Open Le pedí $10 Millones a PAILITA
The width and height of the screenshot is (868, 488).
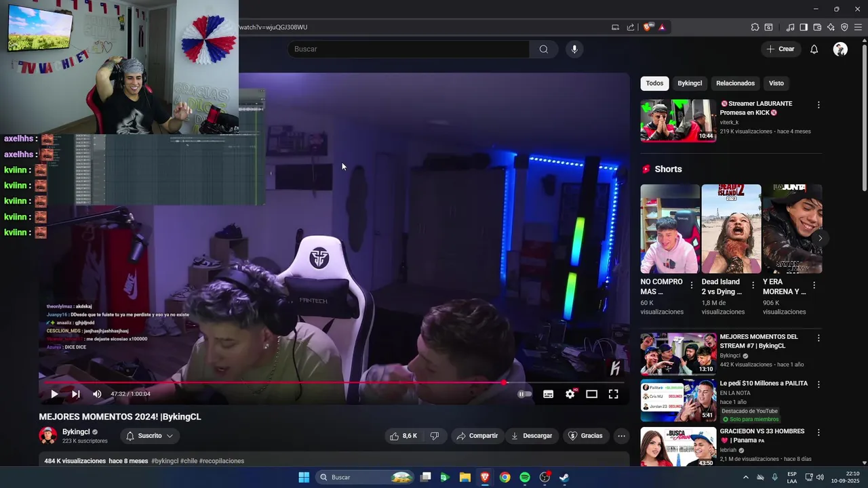[x=678, y=401]
